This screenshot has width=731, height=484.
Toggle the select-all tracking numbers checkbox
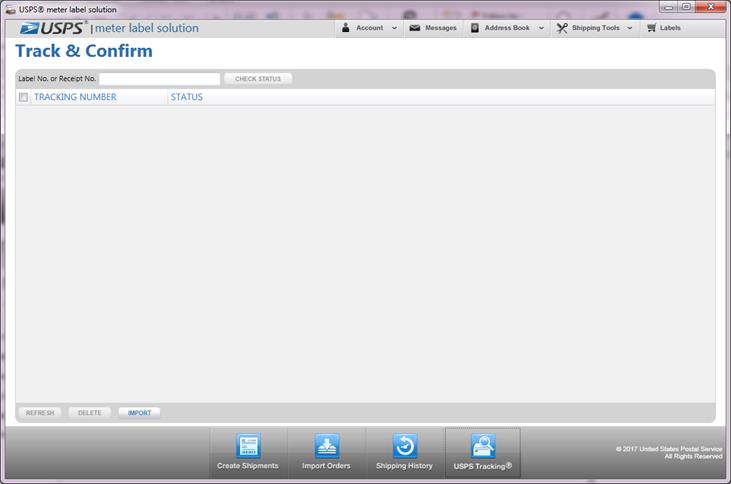(x=23, y=97)
